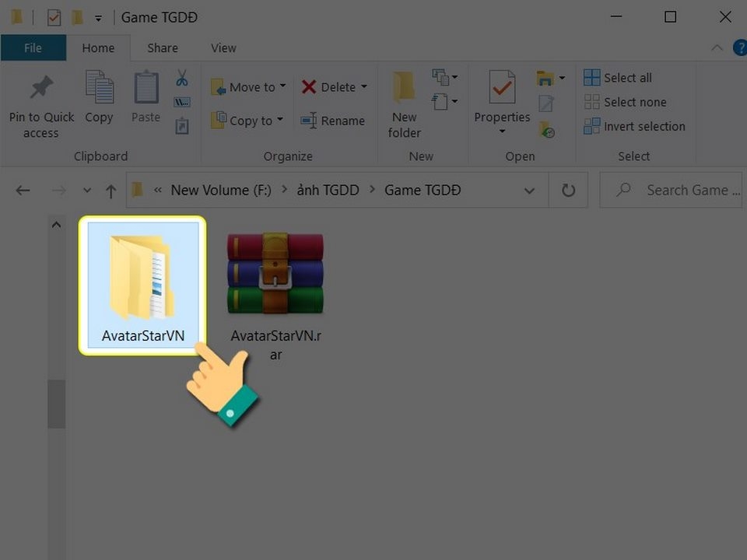The image size is (747, 560).
Task: Click the navigation pane scrollbar thumb
Action: pyautogui.click(x=56, y=404)
